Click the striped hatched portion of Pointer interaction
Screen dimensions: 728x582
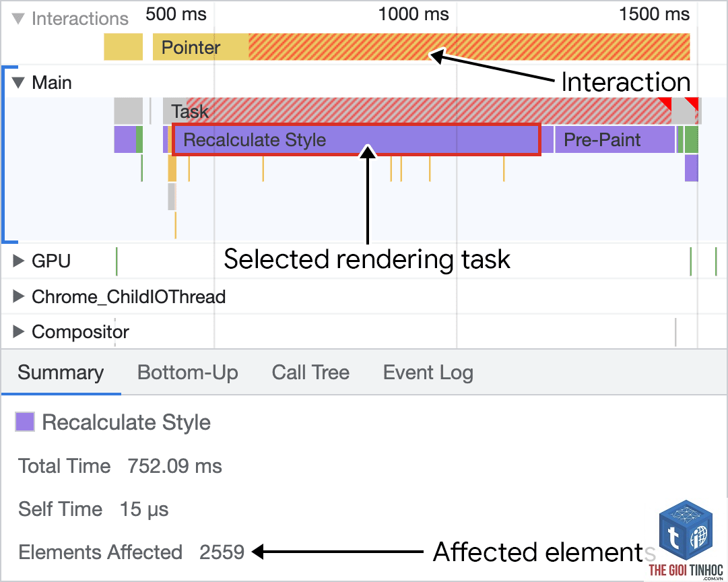click(469, 47)
